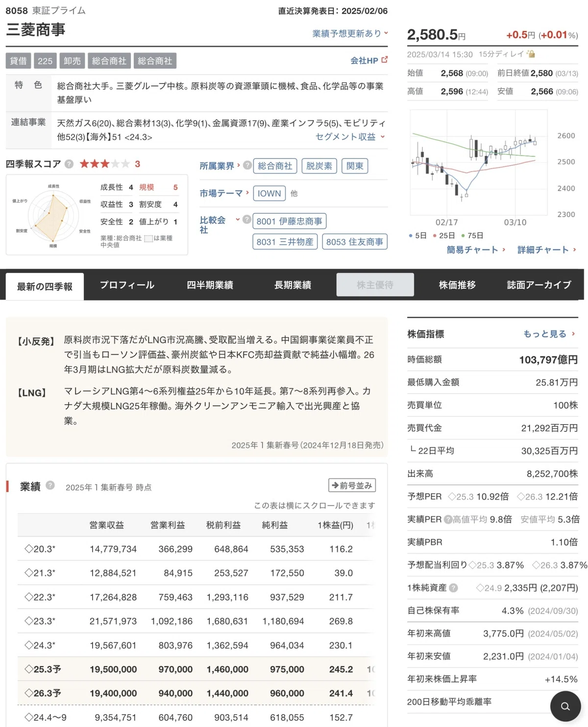Click help icon next to 比較会社
588x727 pixels.
(247, 220)
